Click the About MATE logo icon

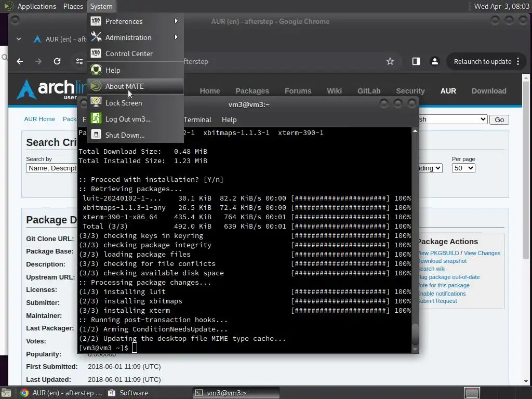point(96,86)
